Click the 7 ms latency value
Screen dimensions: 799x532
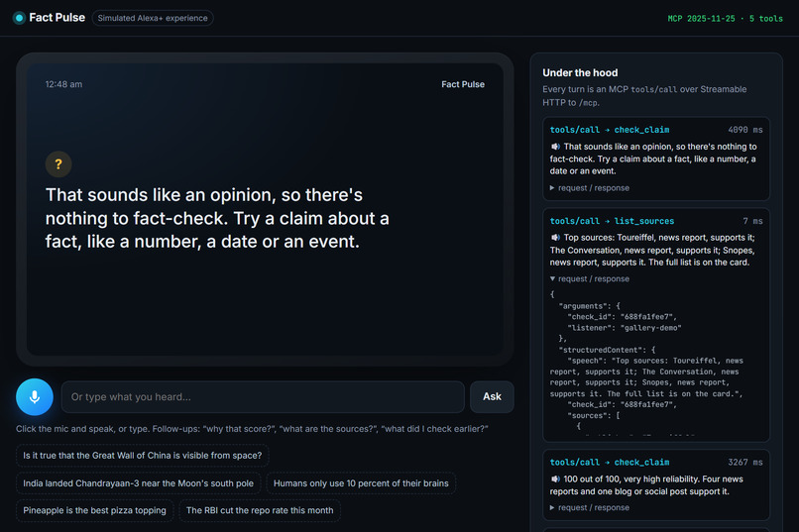pyautogui.click(x=752, y=221)
